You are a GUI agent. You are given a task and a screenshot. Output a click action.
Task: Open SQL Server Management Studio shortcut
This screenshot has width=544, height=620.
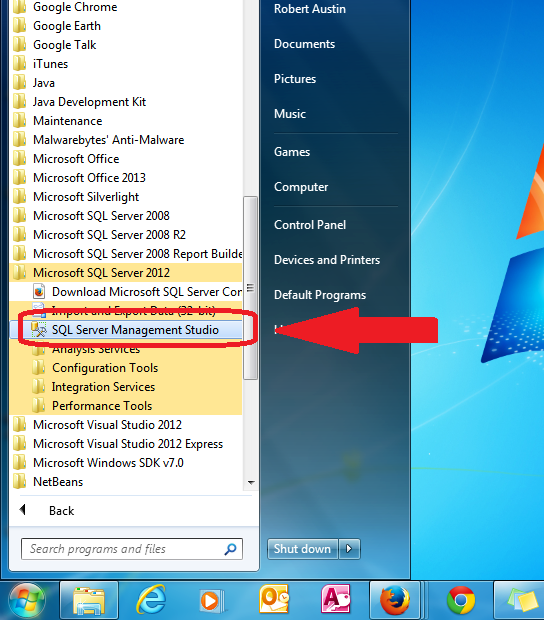pyautogui.click(x=128, y=330)
